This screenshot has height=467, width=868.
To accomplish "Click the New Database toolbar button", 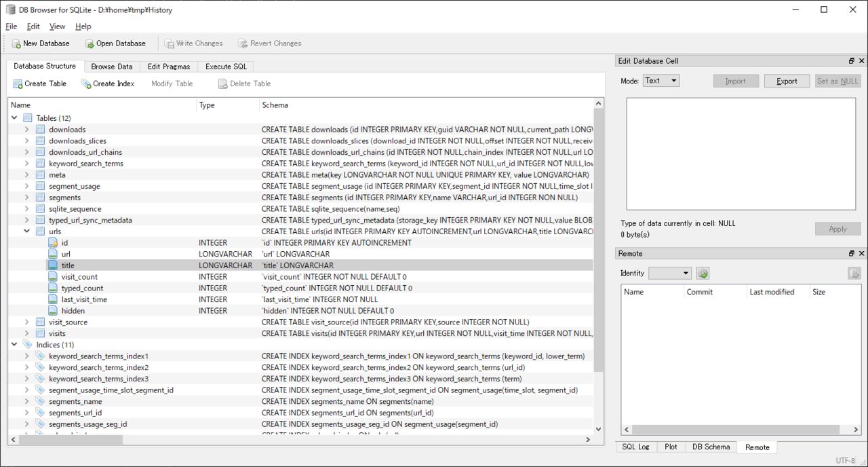I will (x=41, y=43).
